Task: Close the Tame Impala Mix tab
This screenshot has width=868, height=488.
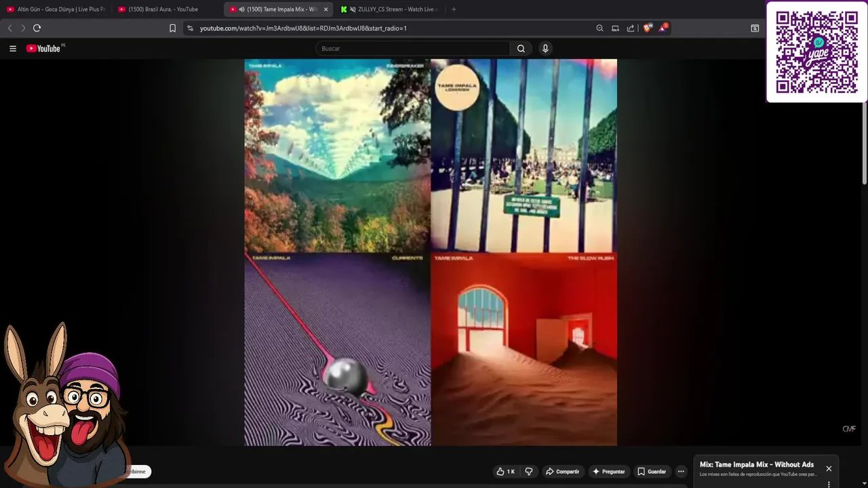Action: tap(325, 9)
